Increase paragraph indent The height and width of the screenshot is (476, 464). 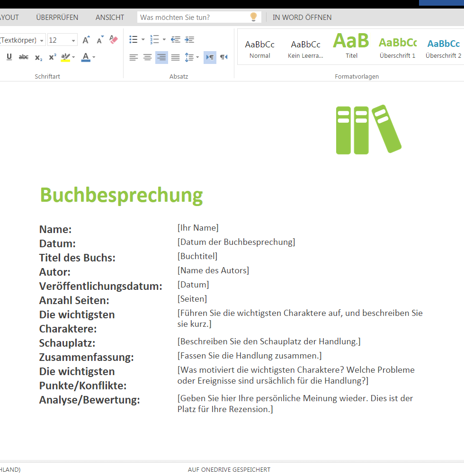pyautogui.click(x=189, y=40)
